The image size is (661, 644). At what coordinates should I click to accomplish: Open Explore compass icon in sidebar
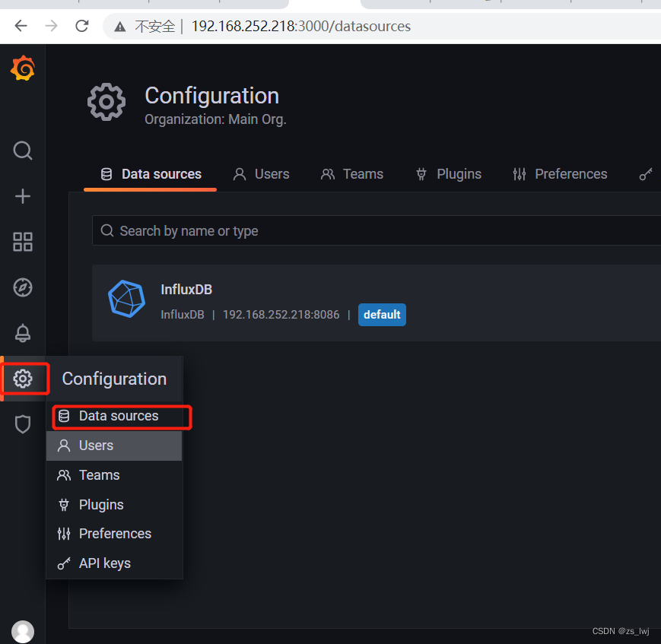pyautogui.click(x=23, y=287)
